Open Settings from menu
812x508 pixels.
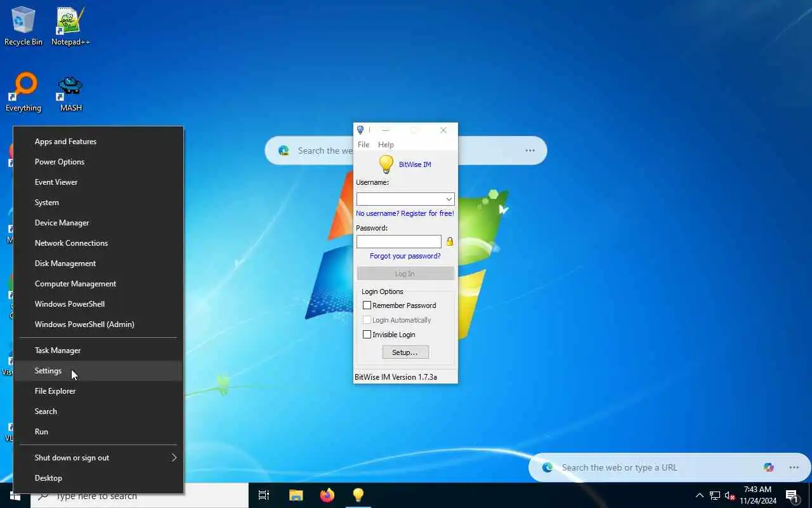click(x=98, y=371)
